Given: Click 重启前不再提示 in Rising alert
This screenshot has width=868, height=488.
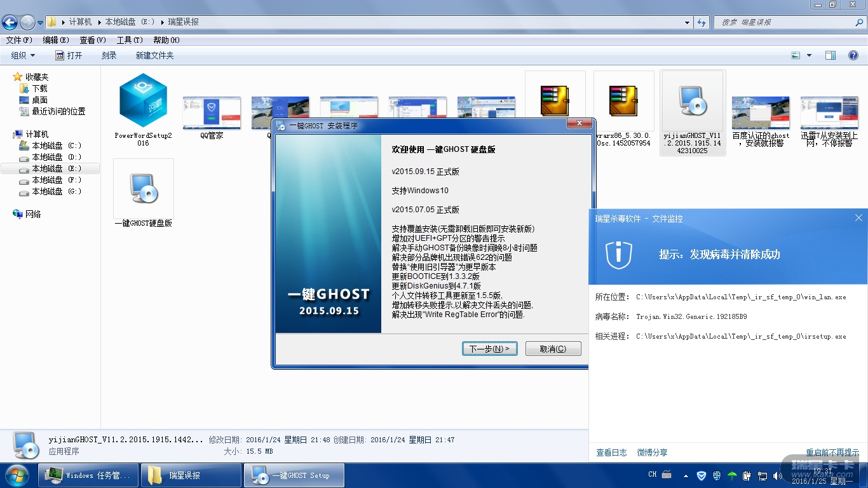Looking at the screenshot, I should coord(833,452).
